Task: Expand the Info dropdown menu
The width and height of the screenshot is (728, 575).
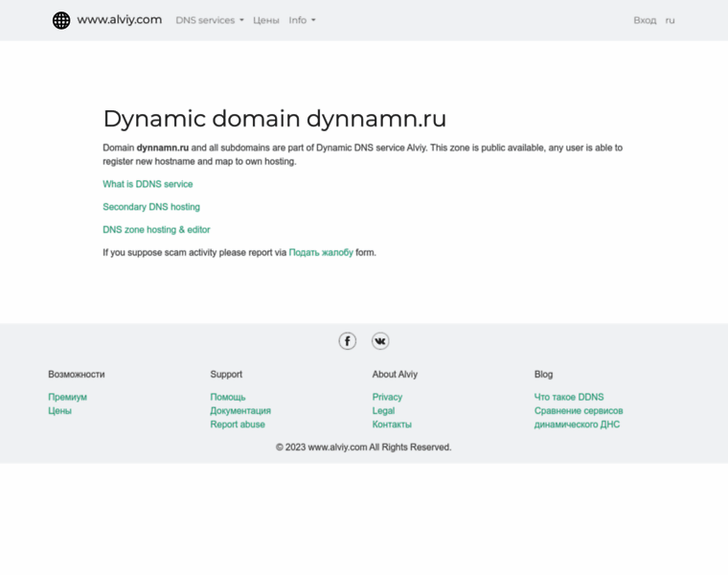Action: pos(303,20)
